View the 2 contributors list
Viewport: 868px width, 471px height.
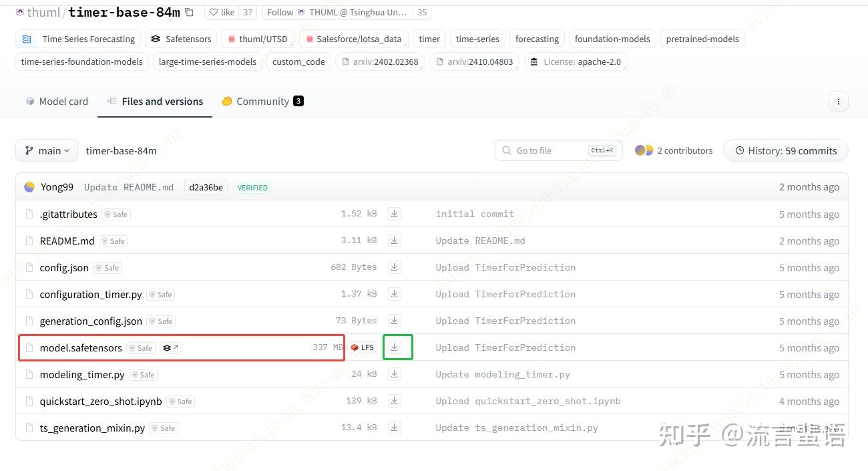pos(673,150)
